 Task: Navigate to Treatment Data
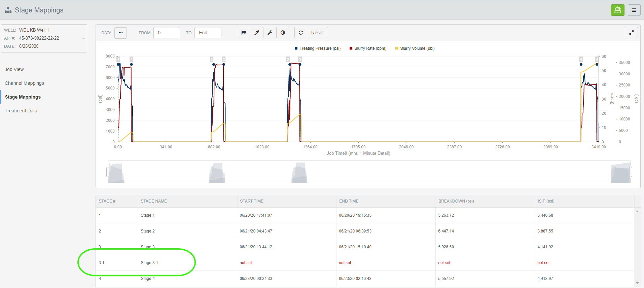point(21,111)
